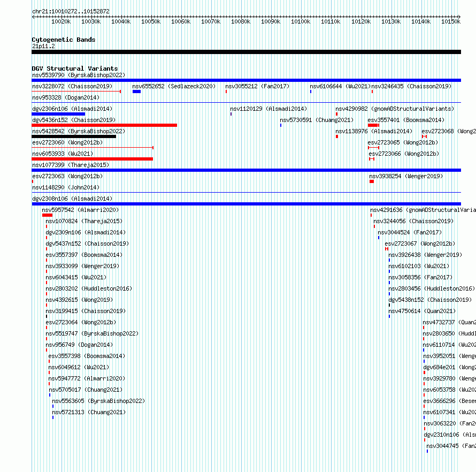Open nsv3244056 (Chaisson2019) variant
Image resolution: width=476 pixels, height=472 pixels.
pyautogui.click(x=413, y=221)
